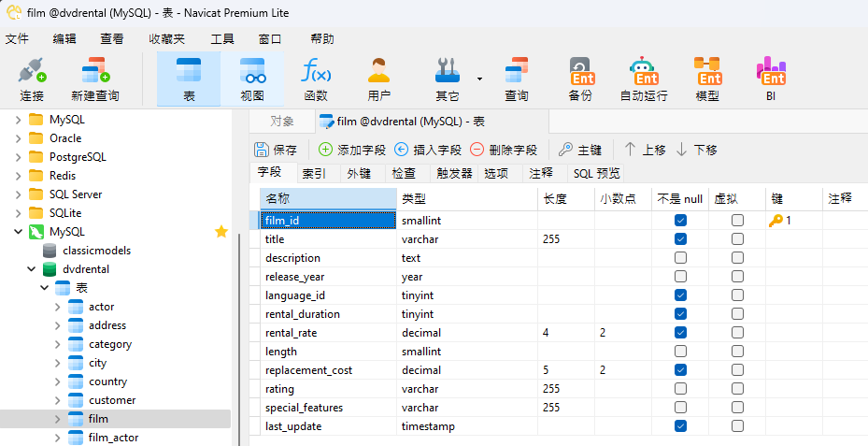Click the 名称 column header
This screenshot has width=868, height=446.
[x=329, y=199]
